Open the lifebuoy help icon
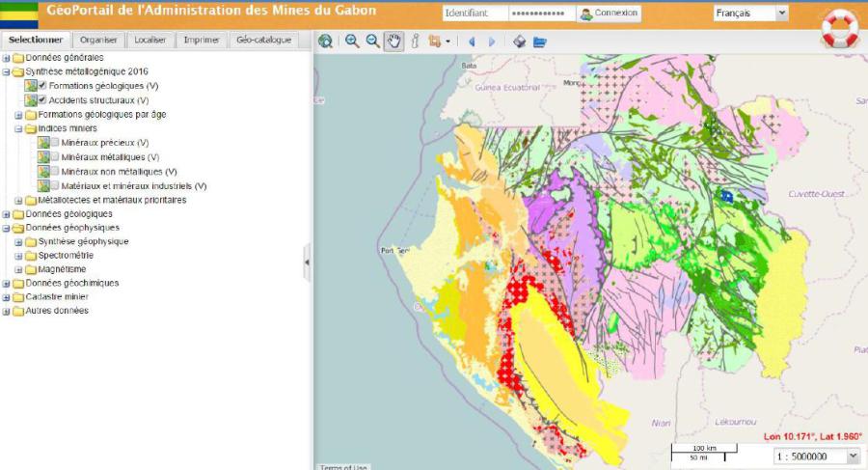This screenshot has width=868, height=470. coord(841,27)
